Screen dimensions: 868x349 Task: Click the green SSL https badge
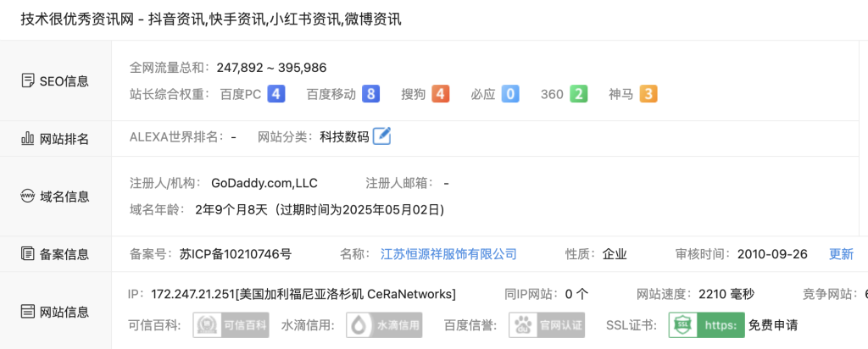[x=706, y=324]
